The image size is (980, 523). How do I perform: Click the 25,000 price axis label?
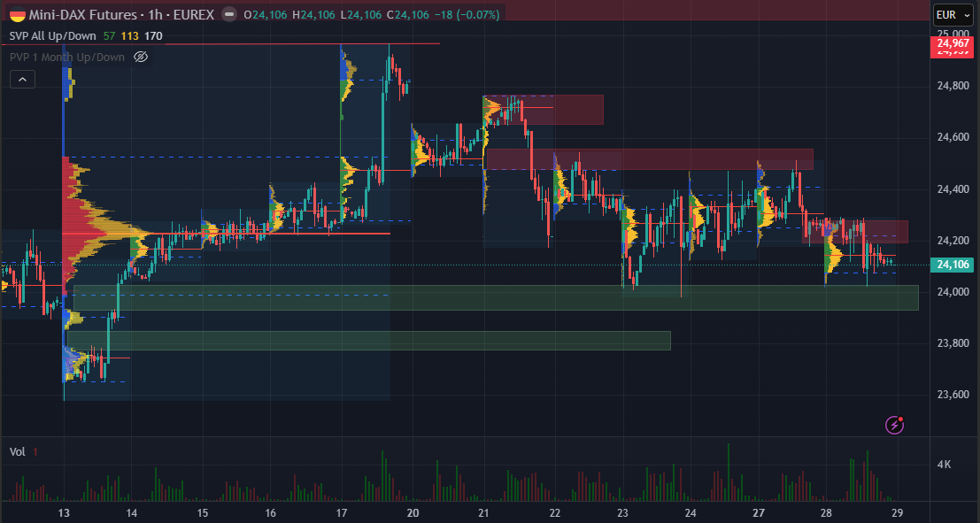coord(953,33)
